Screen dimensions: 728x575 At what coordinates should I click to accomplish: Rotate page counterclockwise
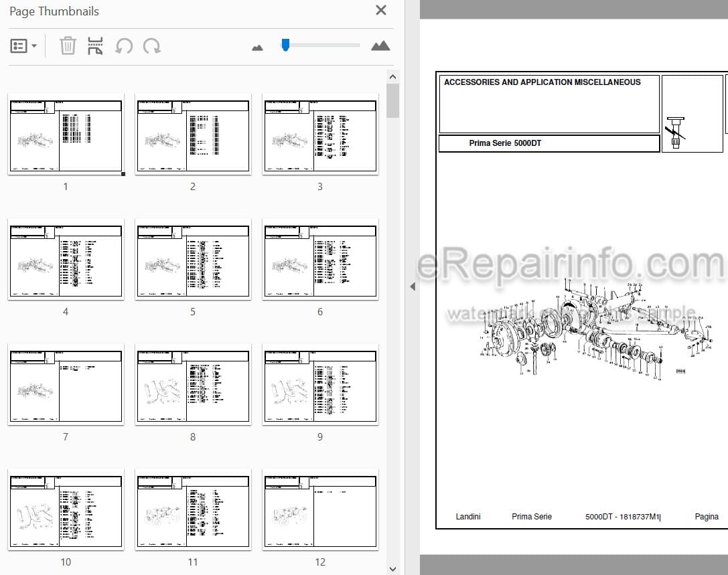coord(124,46)
